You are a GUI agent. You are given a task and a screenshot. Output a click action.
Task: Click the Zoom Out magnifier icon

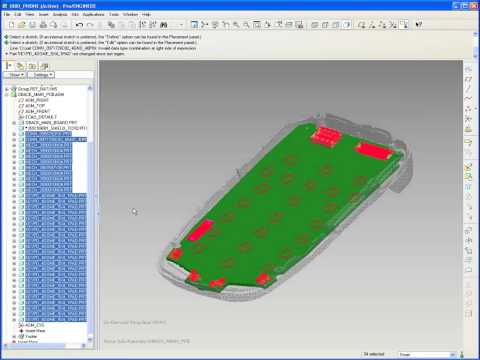(x=246, y=24)
